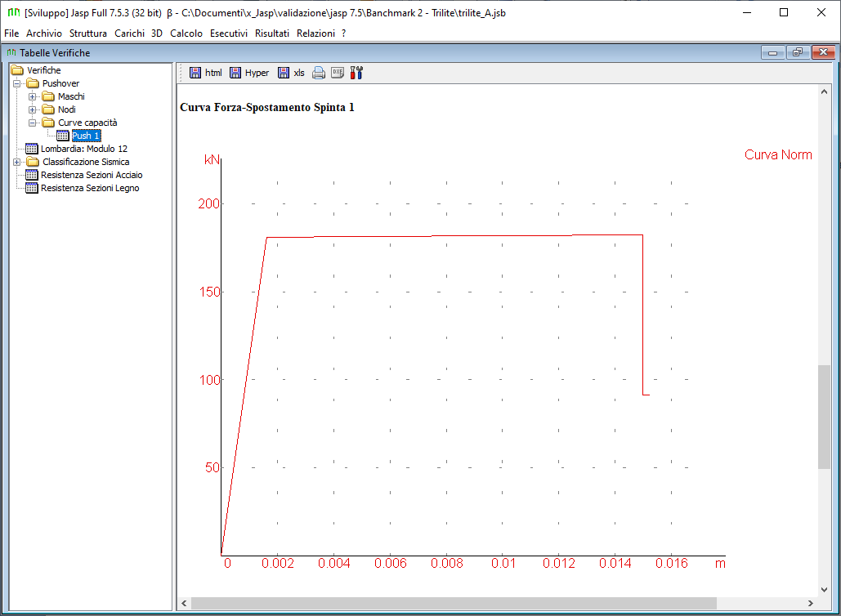
Task: Select the Curve capacità folder
Action: coord(79,123)
